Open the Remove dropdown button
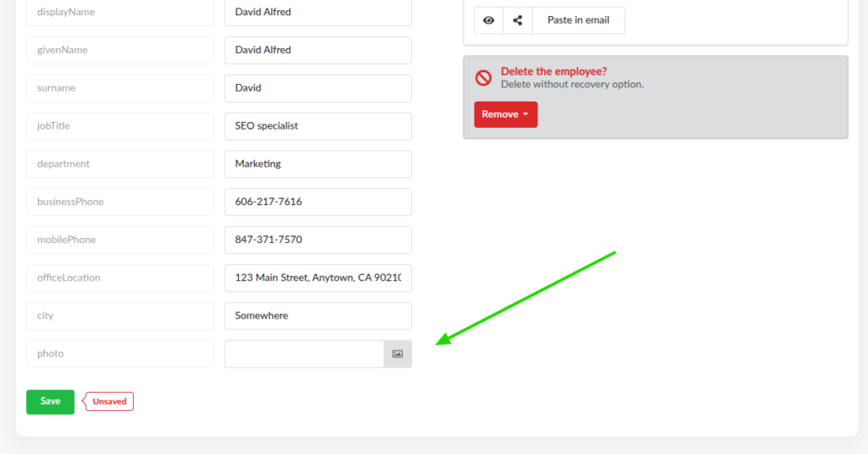Image resolution: width=868 pixels, height=454 pixels. click(505, 114)
